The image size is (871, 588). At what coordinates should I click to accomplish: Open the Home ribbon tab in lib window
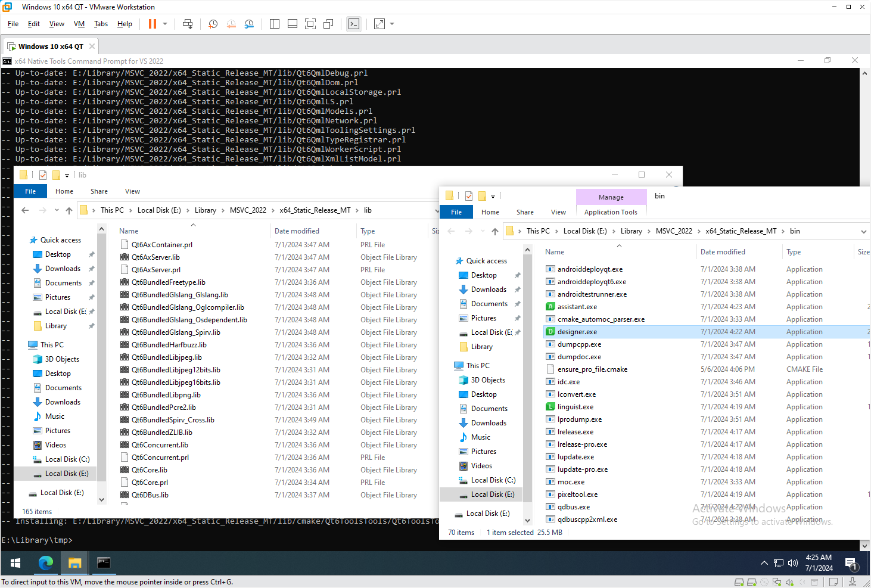64,191
